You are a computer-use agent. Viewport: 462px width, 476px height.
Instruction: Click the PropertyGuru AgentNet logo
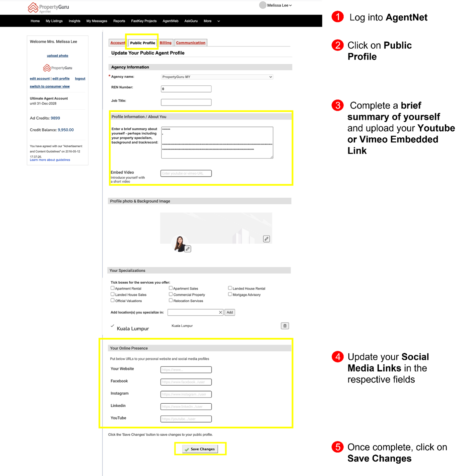coord(48,7)
